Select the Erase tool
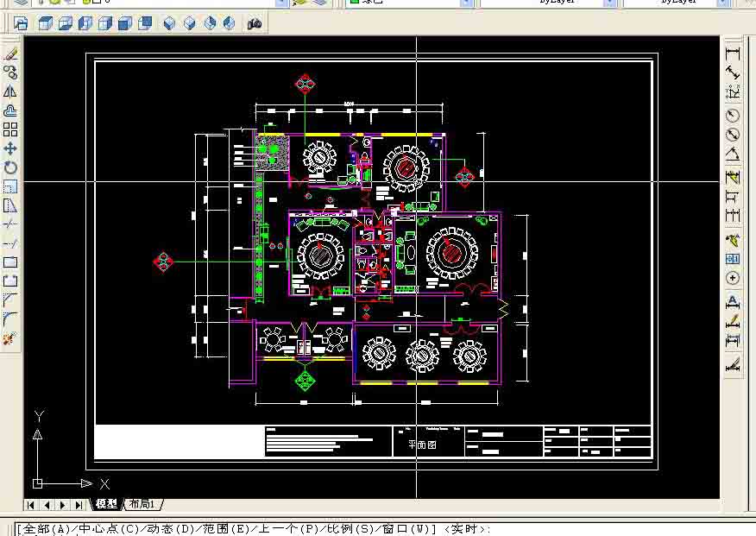This screenshot has width=756, height=536. click(x=10, y=54)
